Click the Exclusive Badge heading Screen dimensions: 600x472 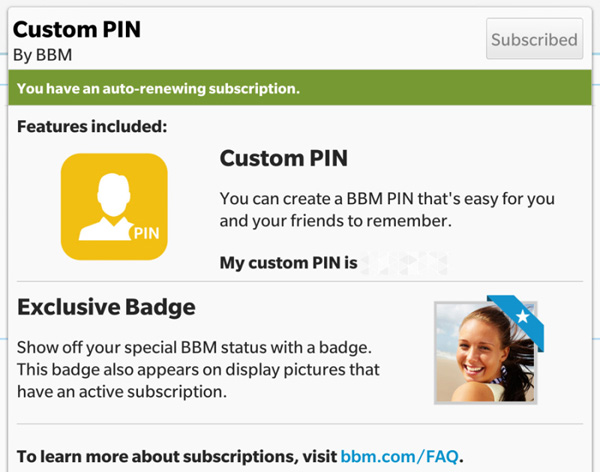pyautogui.click(x=106, y=307)
